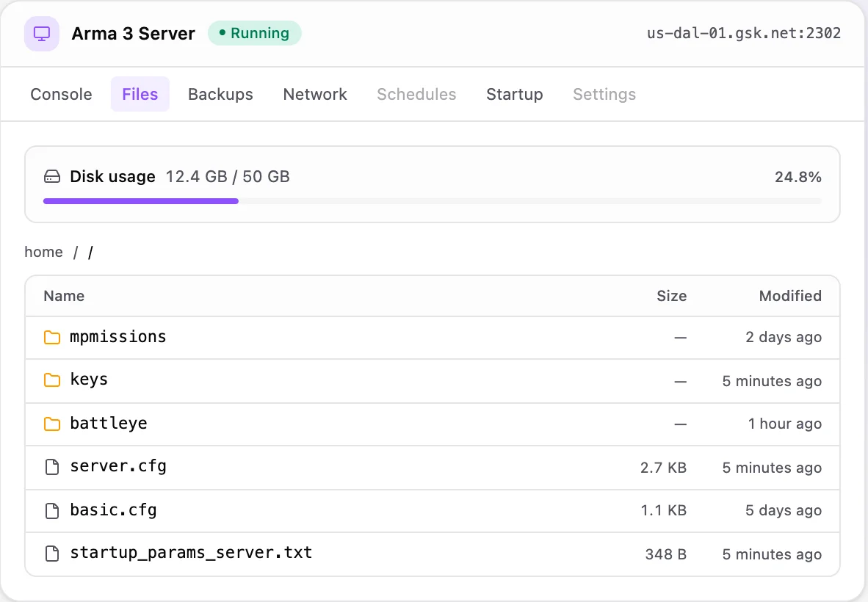Screen dimensions: 868x602
Task: Open startup_params_server.txt file
Action: (433, 554)
